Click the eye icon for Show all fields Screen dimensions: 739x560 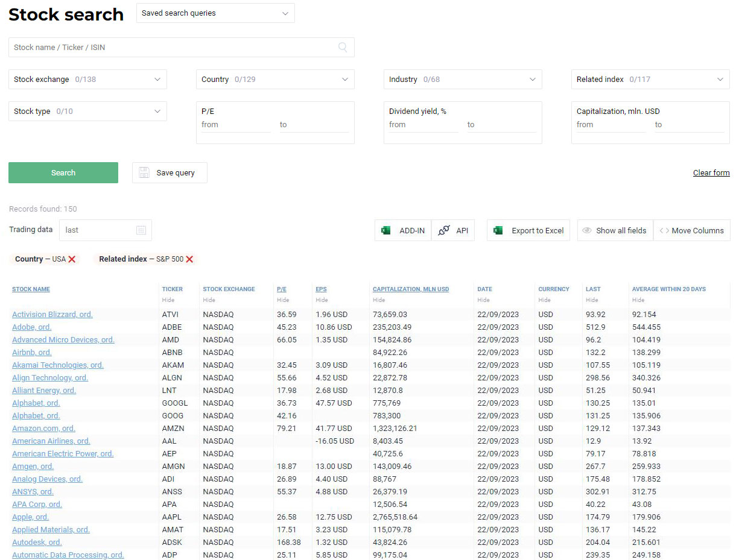tap(586, 230)
